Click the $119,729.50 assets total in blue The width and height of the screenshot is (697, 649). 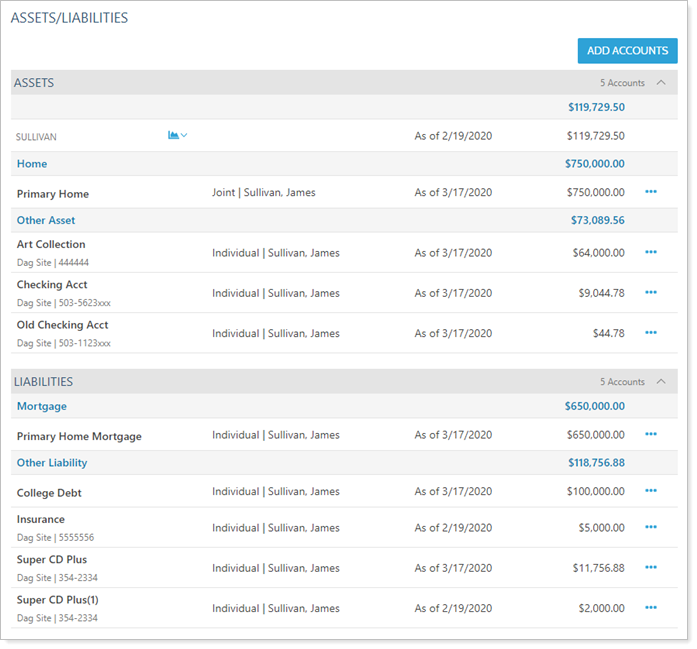(595, 107)
